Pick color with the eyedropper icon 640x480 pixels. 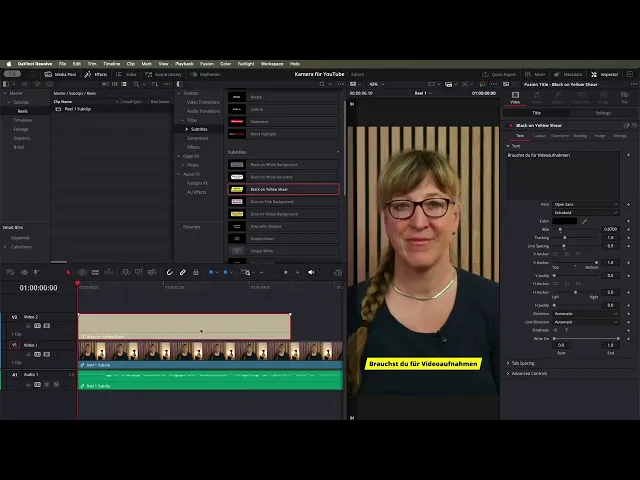tap(584, 221)
